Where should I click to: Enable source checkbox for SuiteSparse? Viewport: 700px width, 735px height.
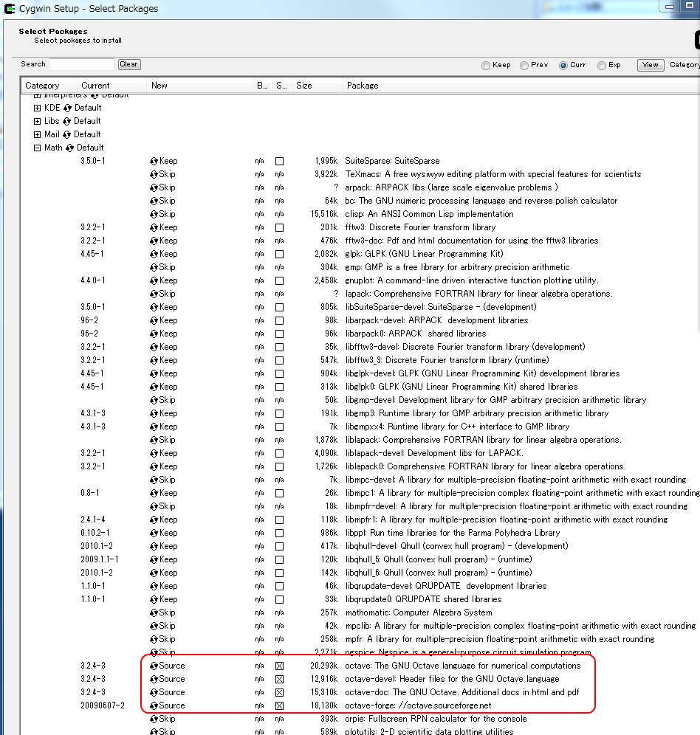coord(280,162)
